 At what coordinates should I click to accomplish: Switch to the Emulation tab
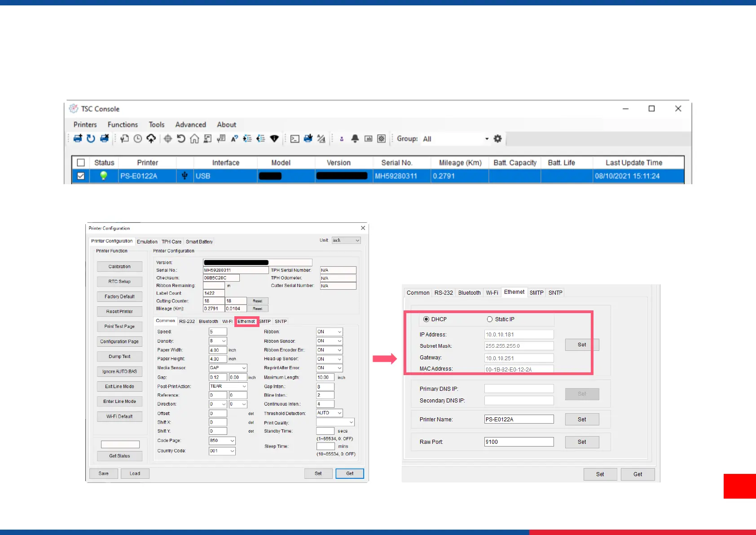(x=147, y=242)
